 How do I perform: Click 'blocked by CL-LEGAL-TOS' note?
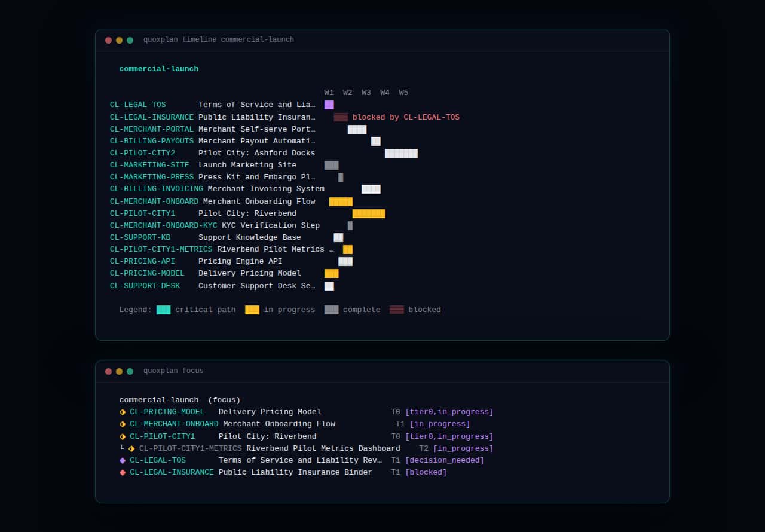[406, 117]
